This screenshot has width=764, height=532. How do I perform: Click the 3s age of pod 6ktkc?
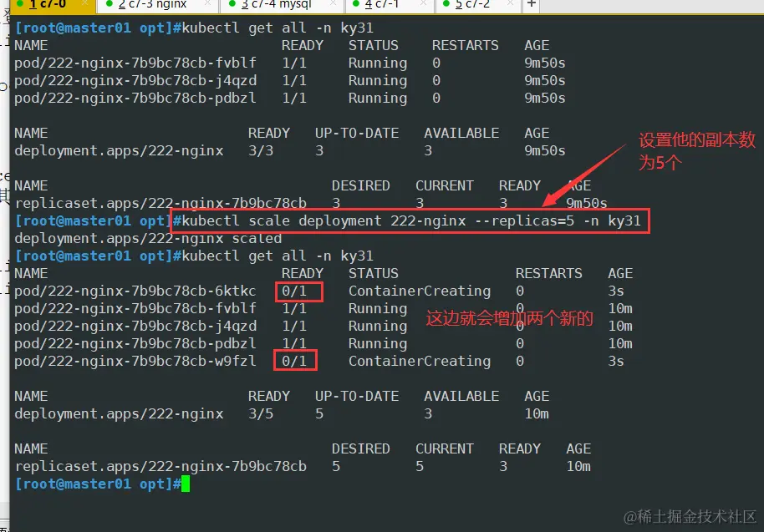coord(616,291)
